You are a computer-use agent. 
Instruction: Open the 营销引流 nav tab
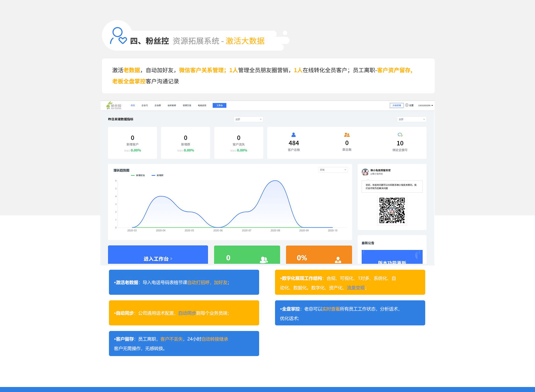(187, 105)
